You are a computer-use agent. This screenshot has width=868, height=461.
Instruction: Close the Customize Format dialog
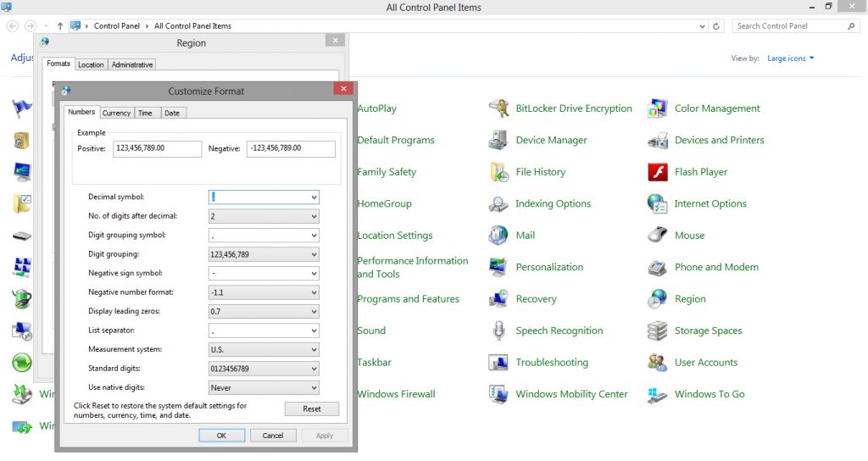tap(343, 88)
